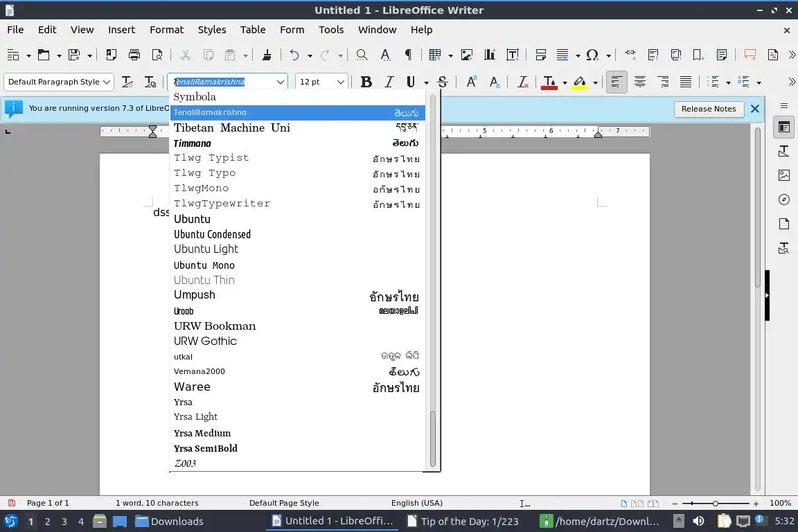Toggle Bold formatting

[x=366, y=82]
